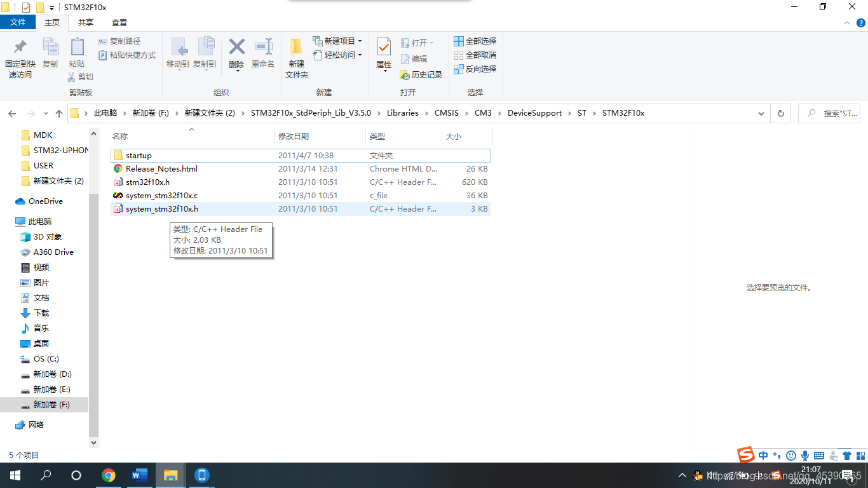This screenshot has width=868, height=488.
Task: Select the Cut (剪切) scissors command
Action: coord(81,77)
